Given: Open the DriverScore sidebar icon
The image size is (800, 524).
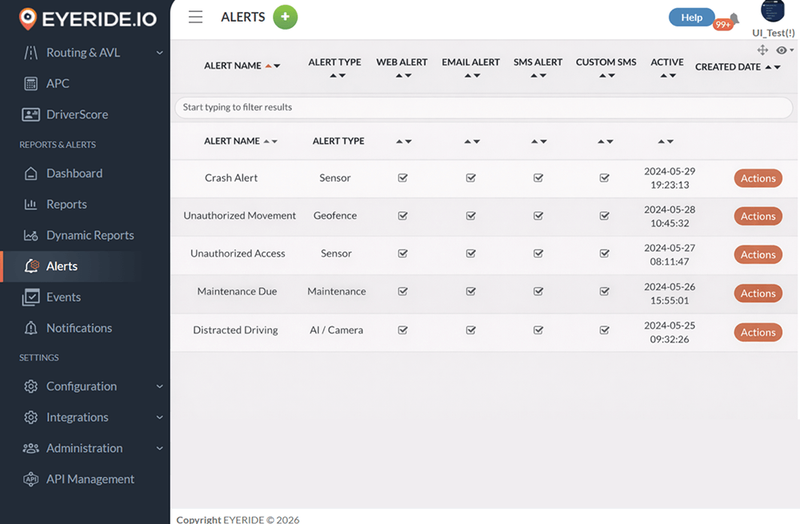Looking at the screenshot, I should coord(31,114).
